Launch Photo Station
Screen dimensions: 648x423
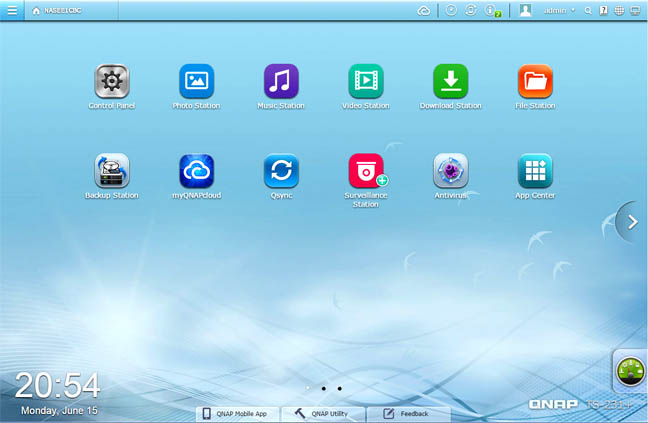(x=196, y=81)
